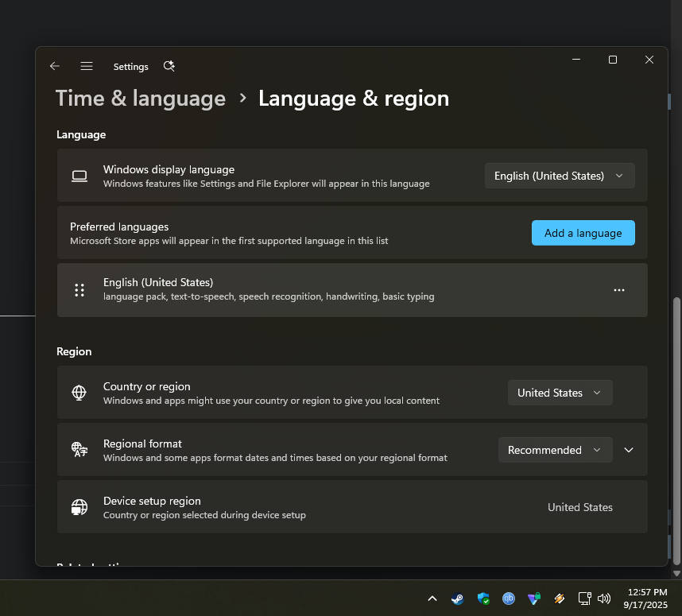Click the Windows display language laptop icon
This screenshot has height=616, width=682.
pyautogui.click(x=79, y=176)
